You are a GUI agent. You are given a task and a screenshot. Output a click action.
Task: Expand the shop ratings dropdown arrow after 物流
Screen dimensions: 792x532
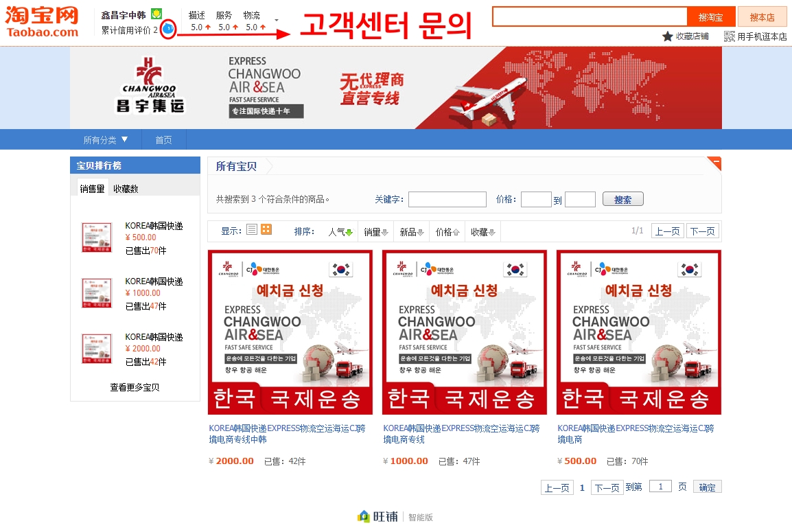point(277,21)
